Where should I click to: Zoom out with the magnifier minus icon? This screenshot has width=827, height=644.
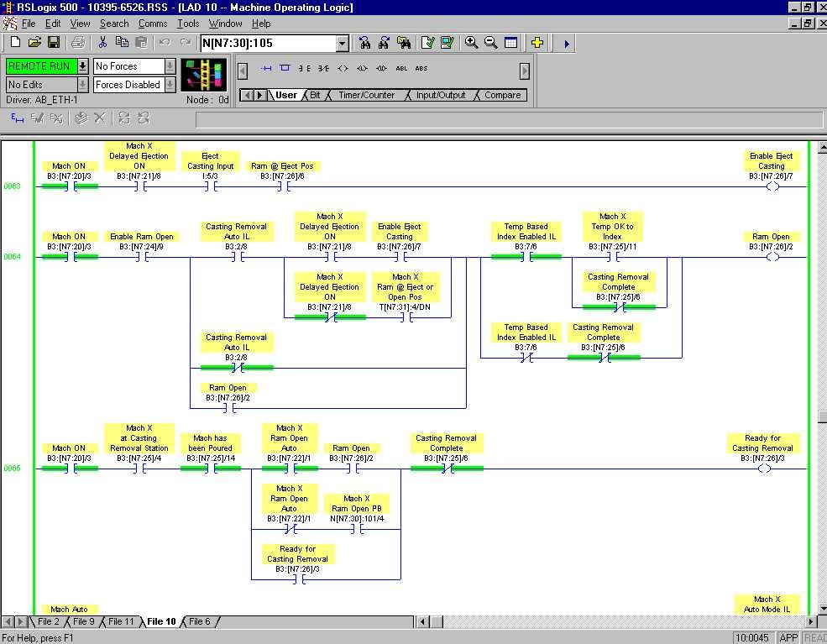coord(491,43)
